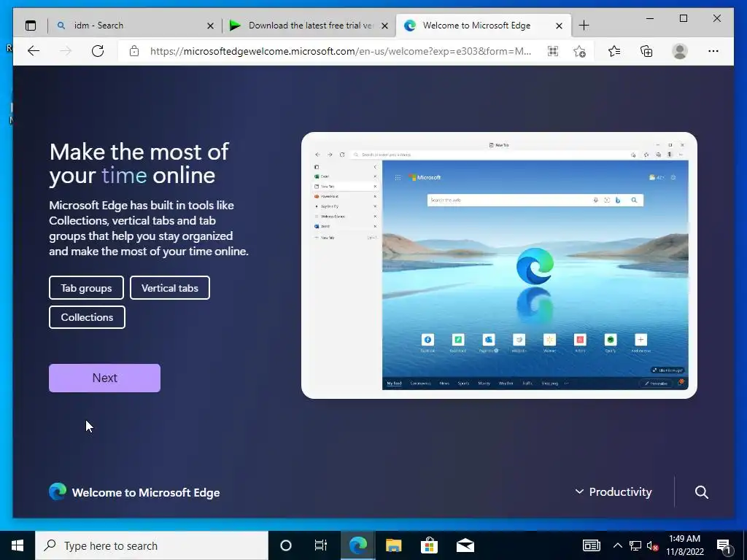747x560 pixels.
Task: Minimize the Edge window
Action: tap(650, 18)
